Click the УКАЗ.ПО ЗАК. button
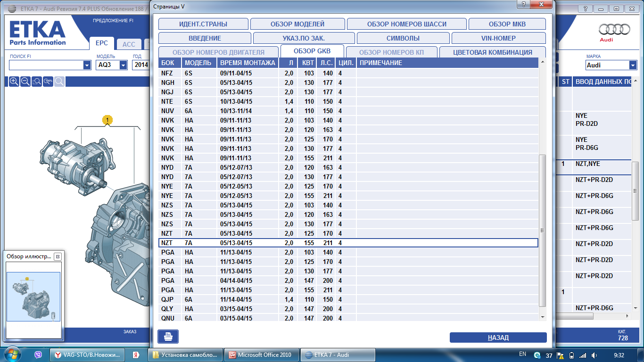This screenshot has width=644, height=362. 304,38
